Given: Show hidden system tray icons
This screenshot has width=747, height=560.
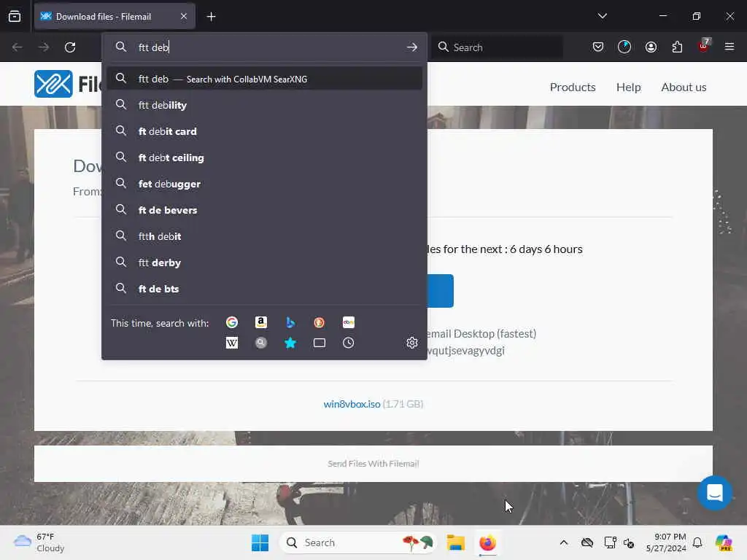Looking at the screenshot, I should 564,542.
